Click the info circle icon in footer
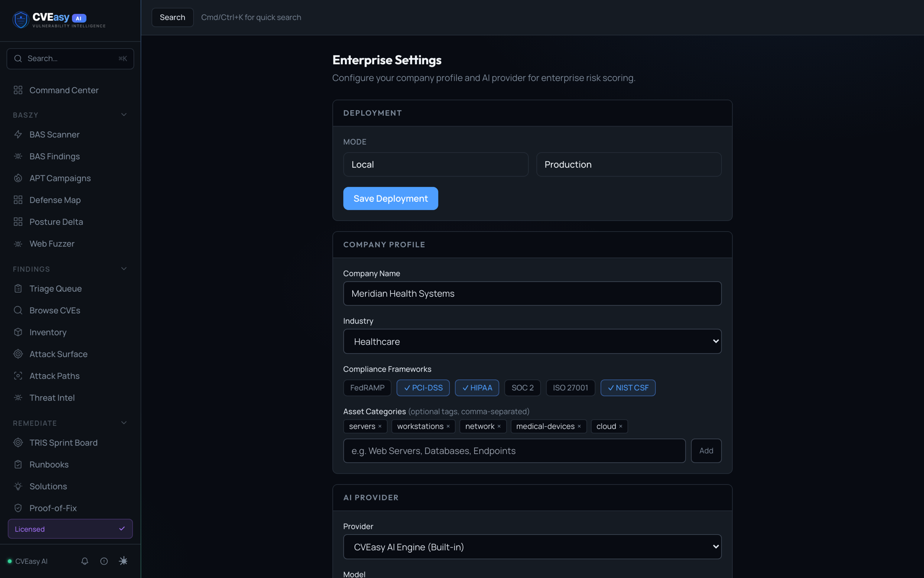This screenshot has width=924, height=578. pos(104,561)
